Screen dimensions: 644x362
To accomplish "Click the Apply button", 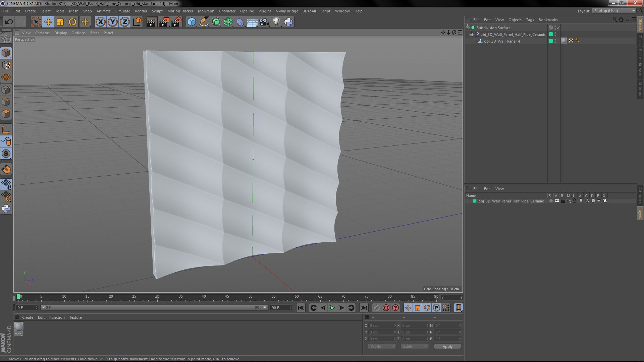I will [x=447, y=346].
